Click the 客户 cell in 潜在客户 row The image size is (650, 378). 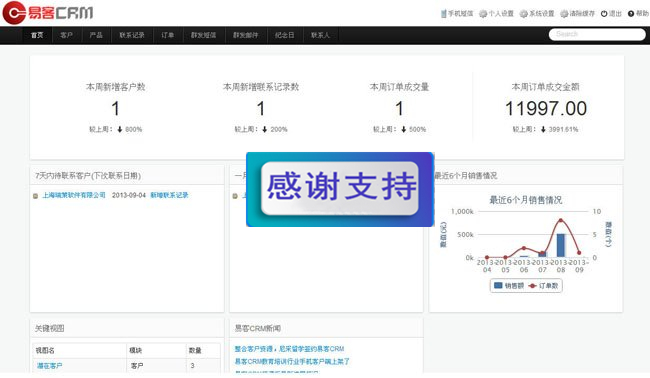coord(137,366)
